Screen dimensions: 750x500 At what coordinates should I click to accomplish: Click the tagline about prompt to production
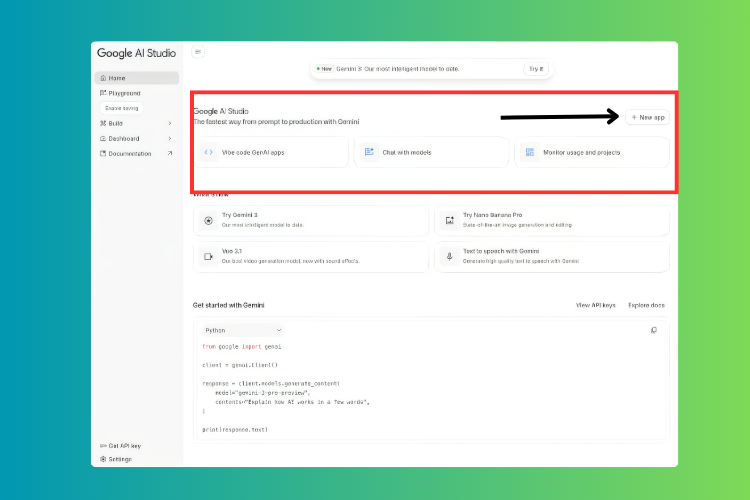point(276,122)
